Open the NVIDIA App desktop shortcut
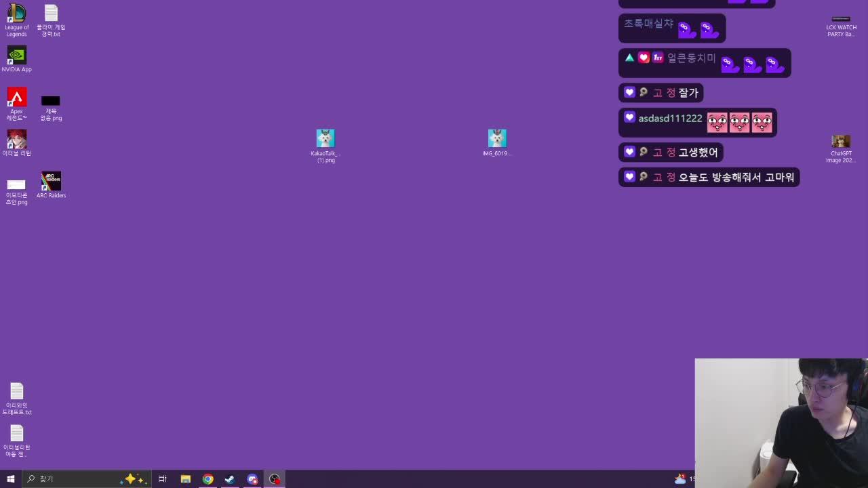The width and height of the screenshot is (868, 488). point(17,59)
